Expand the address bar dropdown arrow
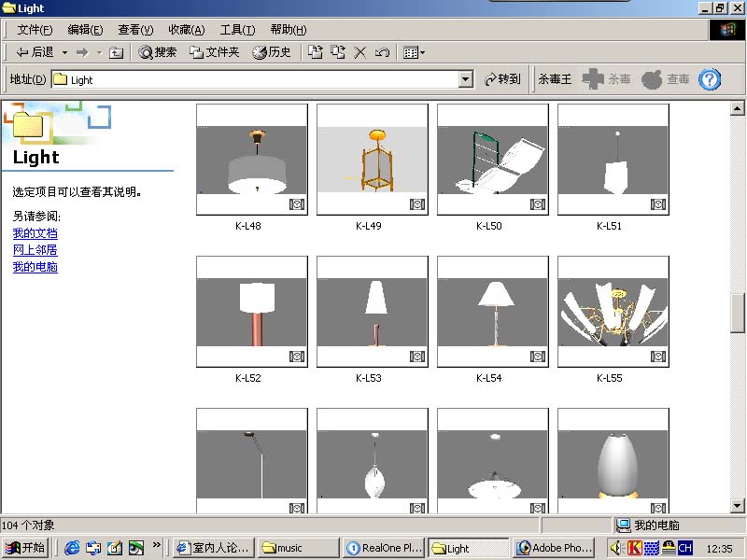This screenshot has width=747, height=560. [x=466, y=79]
